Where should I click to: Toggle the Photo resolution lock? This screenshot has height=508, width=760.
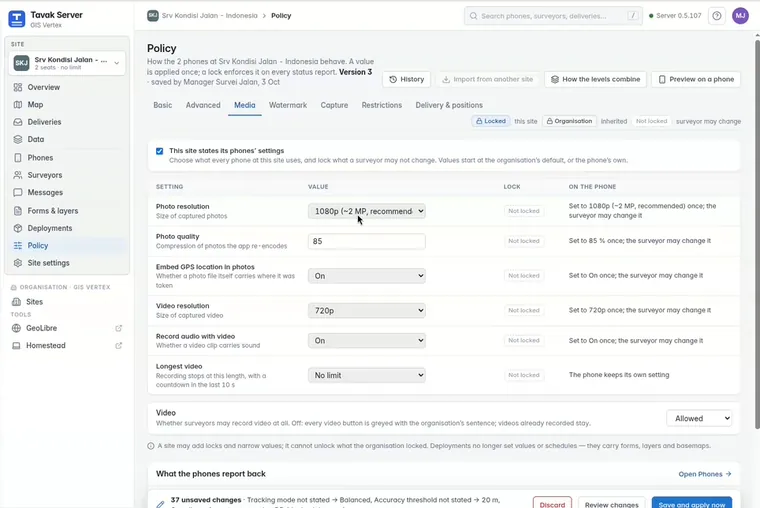[523, 211]
